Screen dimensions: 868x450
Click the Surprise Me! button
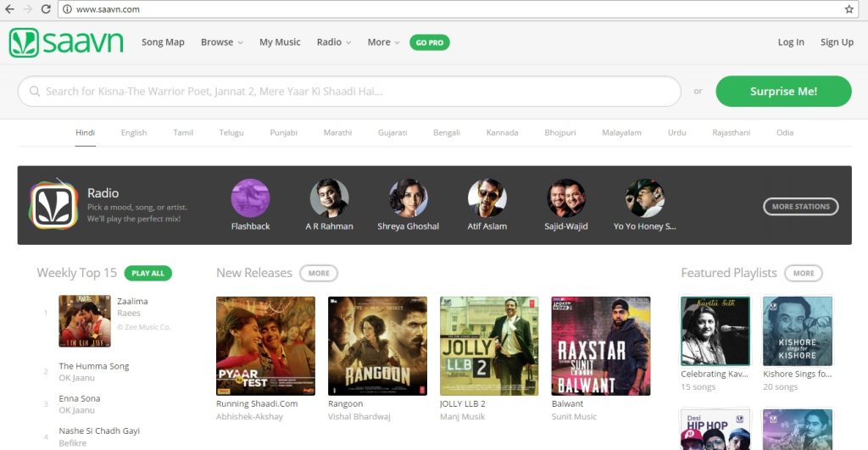pos(783,92)
